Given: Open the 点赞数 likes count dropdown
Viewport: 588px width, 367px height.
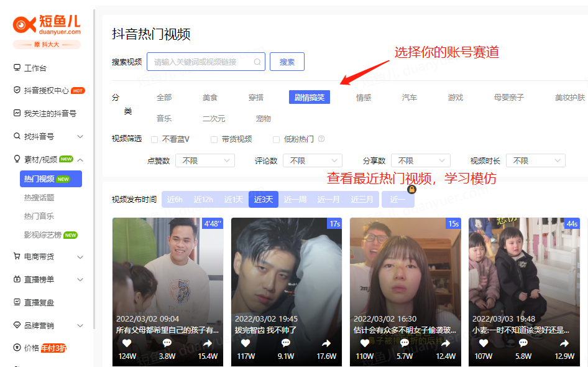Looking at the screenshot, I should pyautogui.click(x=204, y=160).
